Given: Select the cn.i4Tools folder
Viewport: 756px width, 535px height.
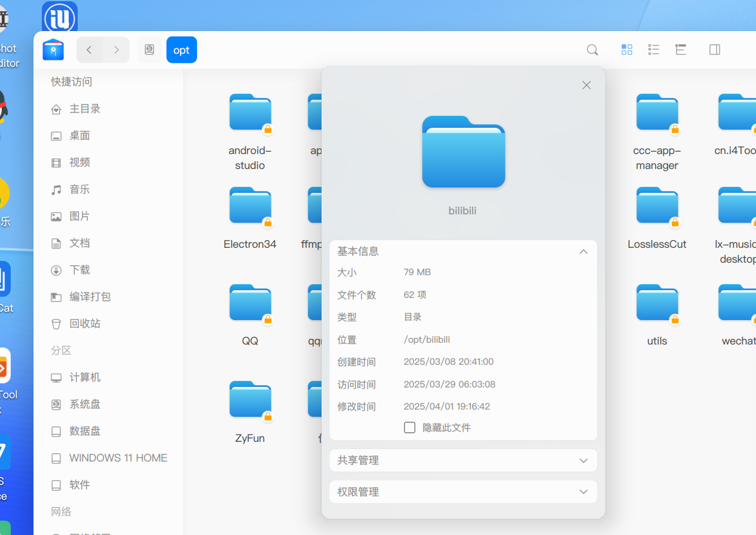Looking at the screenshot, I should click(736, 124).
